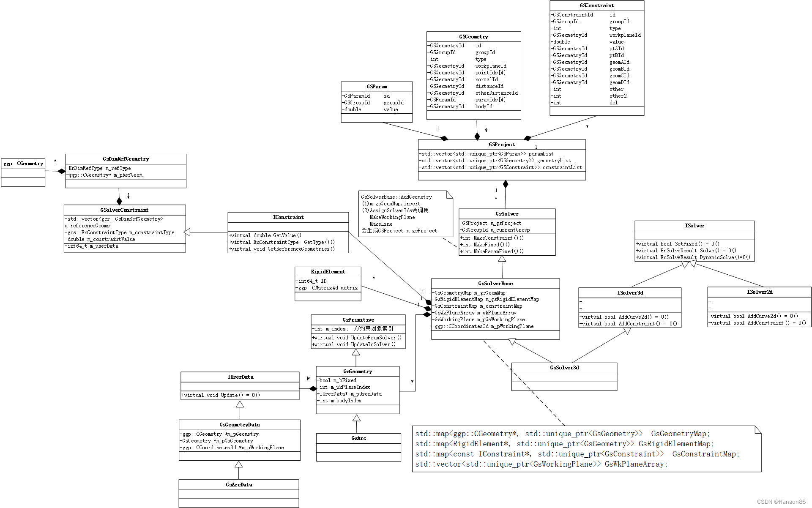Select the GSParam class title
This screenshot has width=812, height=508.
[x=377, y=87]
